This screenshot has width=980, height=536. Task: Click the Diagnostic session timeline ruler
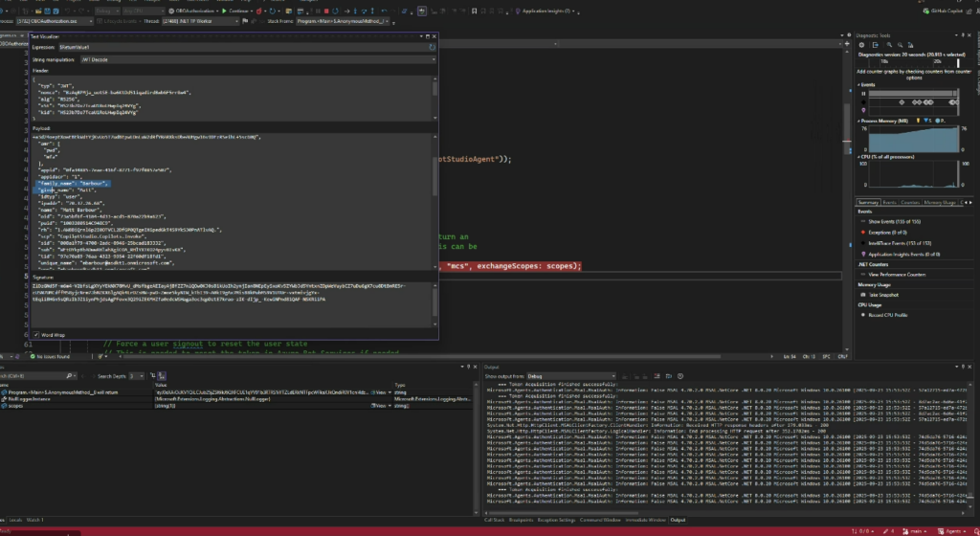tap(909, 63)
